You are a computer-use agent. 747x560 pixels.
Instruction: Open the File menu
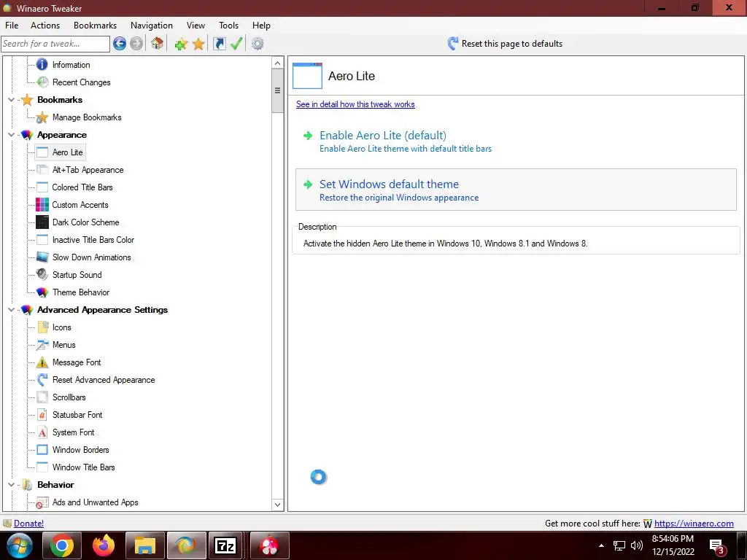pyautogui.click(x=12, y=26)
